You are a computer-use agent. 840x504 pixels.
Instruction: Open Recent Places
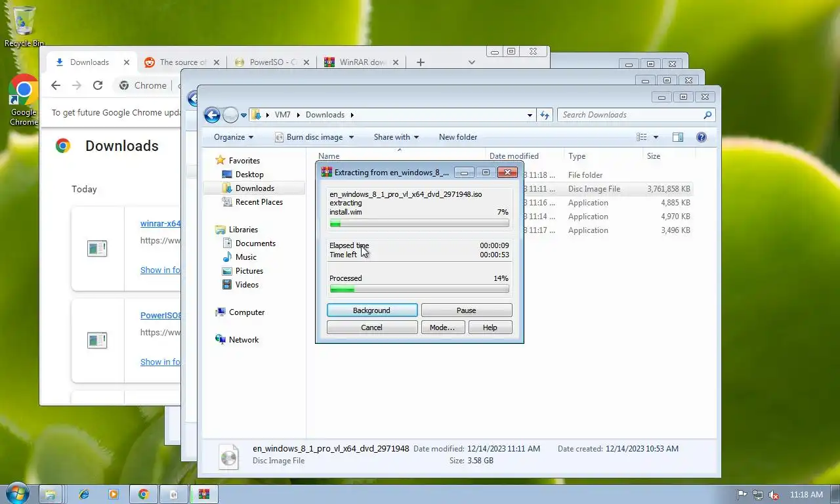259,202
